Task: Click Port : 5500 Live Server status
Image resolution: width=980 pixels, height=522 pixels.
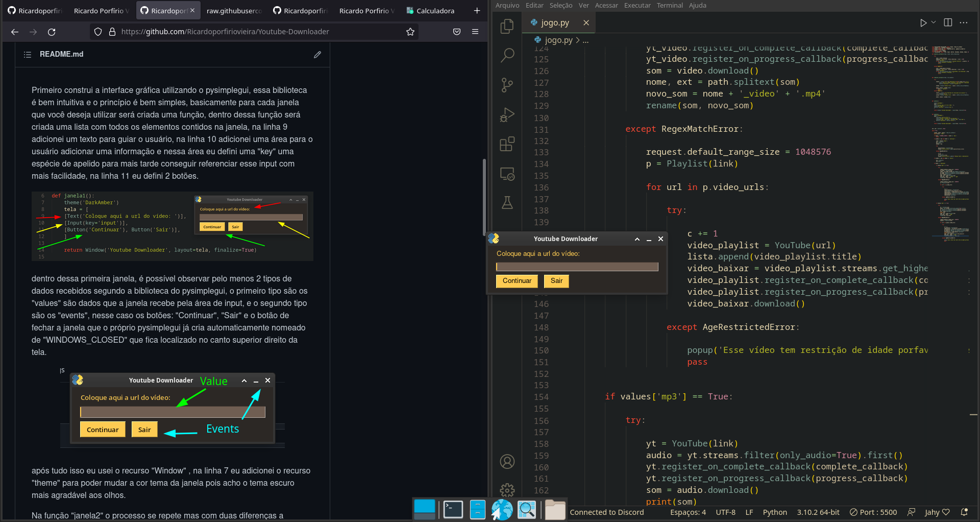Action: click(x=873, y=512)
